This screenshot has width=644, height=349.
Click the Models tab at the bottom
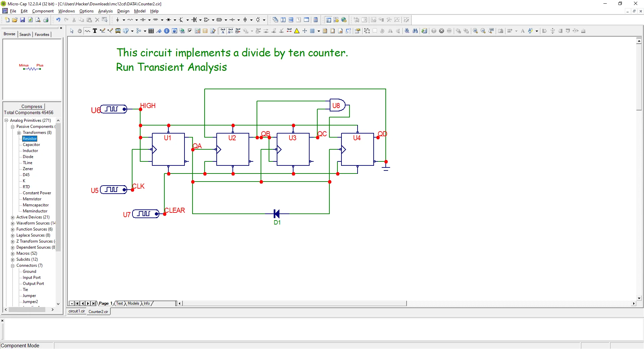pos(133,303)
